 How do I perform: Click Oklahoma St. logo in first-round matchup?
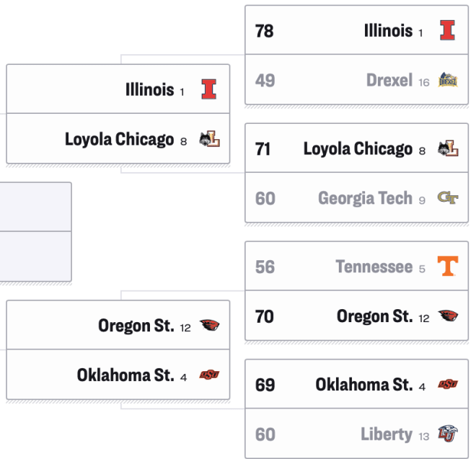point(448,384)
